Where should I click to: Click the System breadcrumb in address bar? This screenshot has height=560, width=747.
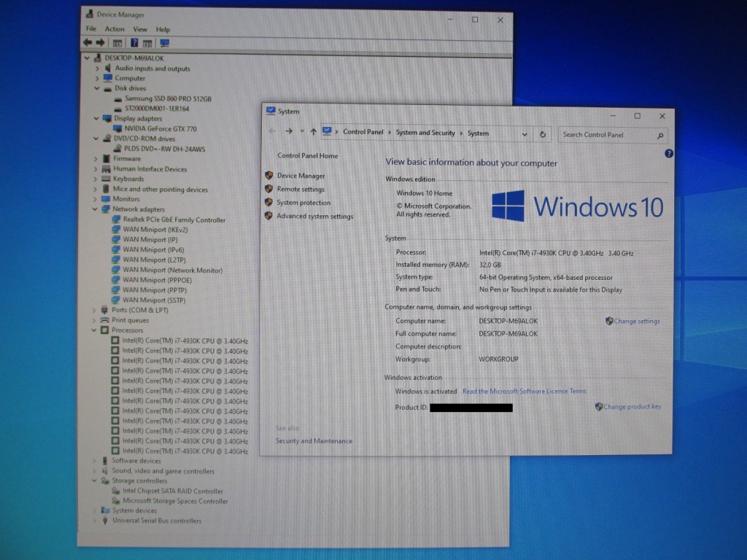tap(478, 133)
